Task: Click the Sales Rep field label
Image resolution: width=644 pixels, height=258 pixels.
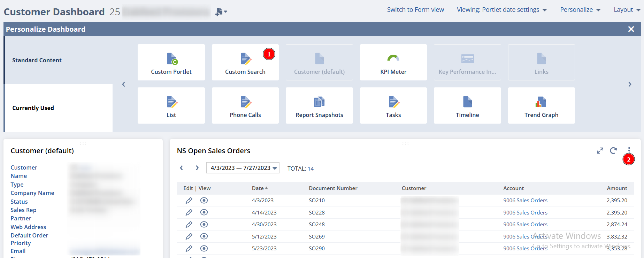Action: (23, 210)
